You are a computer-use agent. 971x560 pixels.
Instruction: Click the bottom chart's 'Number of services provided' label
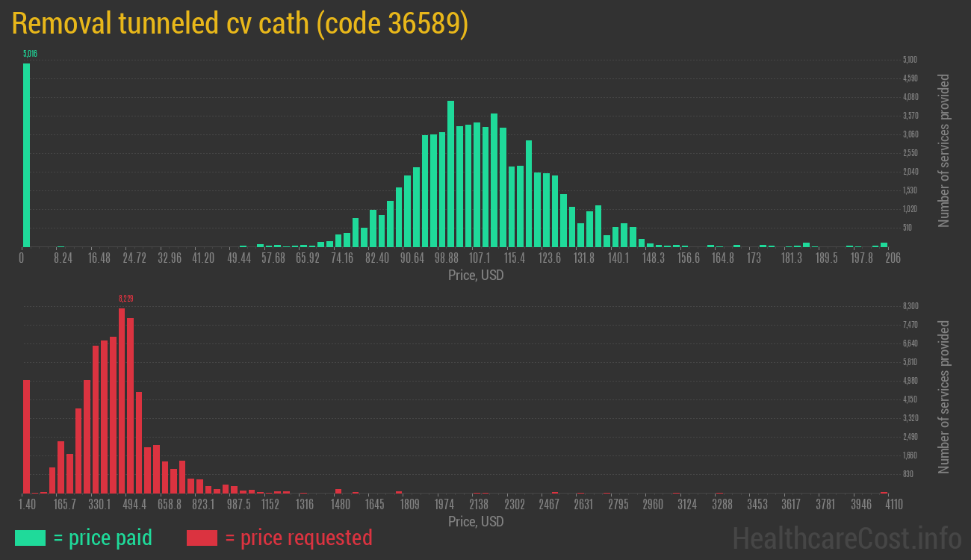944,397
